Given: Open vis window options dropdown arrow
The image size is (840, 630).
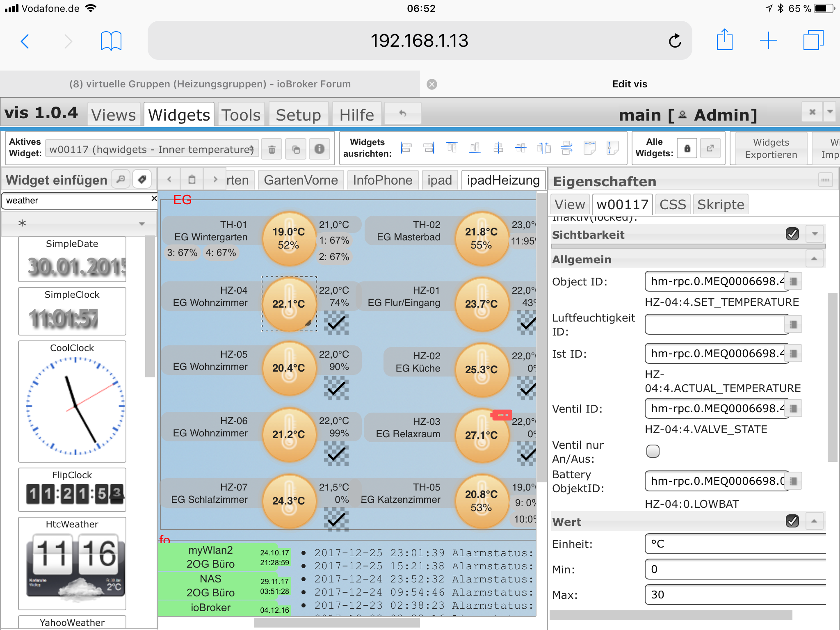Looking at the screenshot, I should click(830, 112).
